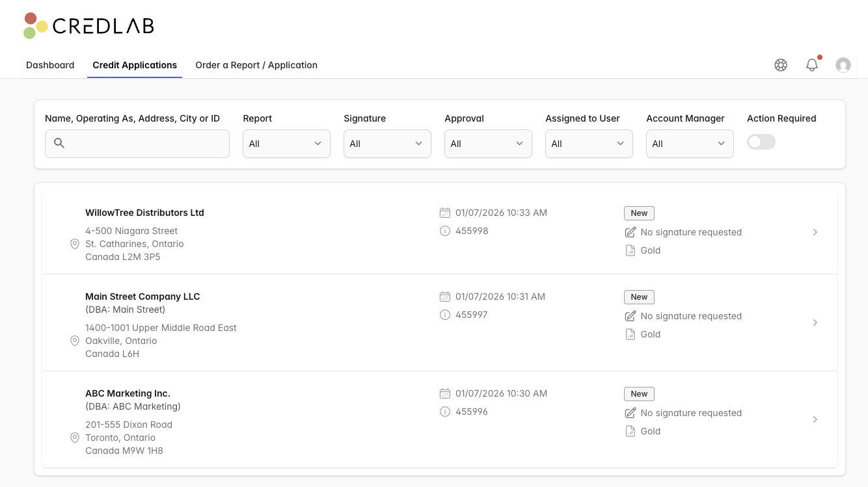Image resolution: width=868 pixels, height=487 pixels.
Task: Open the Report filter dropdown
Action: (x=286, y=144)
